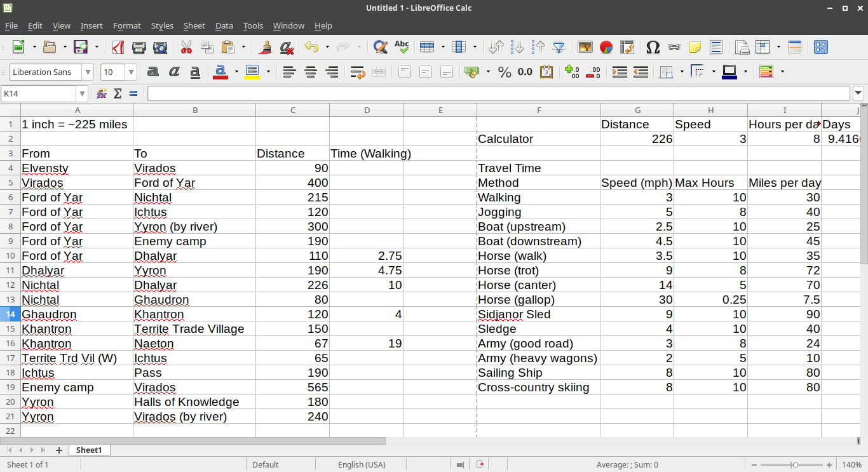Click the zoom in plus button

click(x=829, y=464)
